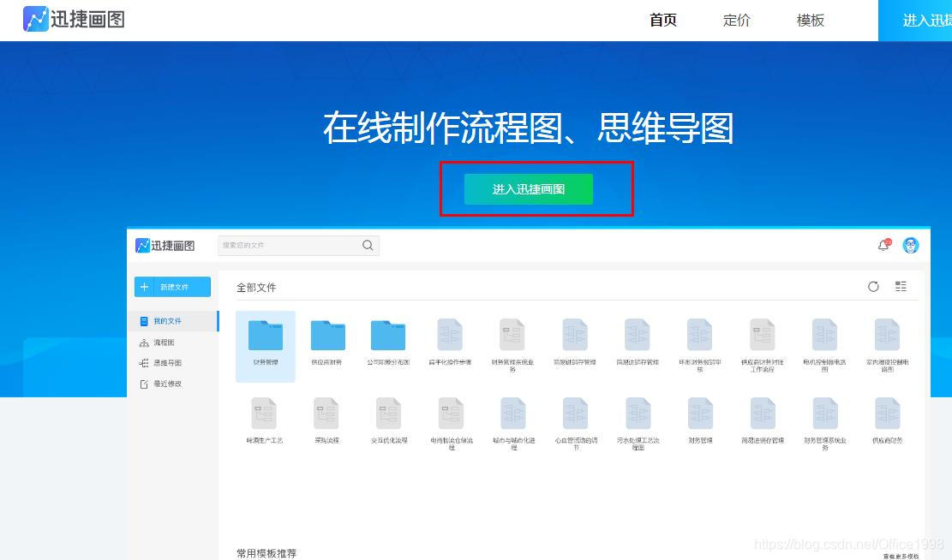Viewport: 952px width, 560px height.
Task: Open the 啤酒生产工艺 file
Action: coord(264,420)
